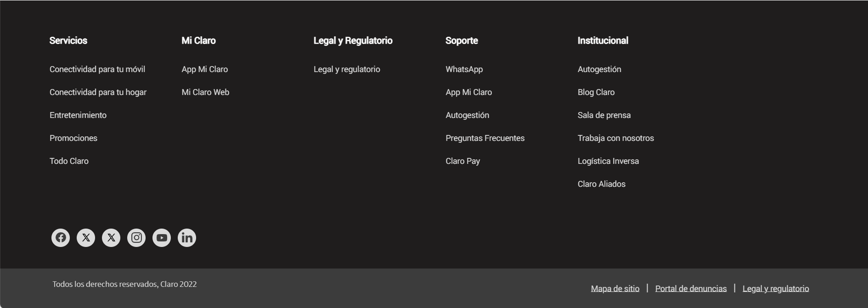Open the Promociones link
The height and width of the screenshot is (308, 868).
point(73,138)
